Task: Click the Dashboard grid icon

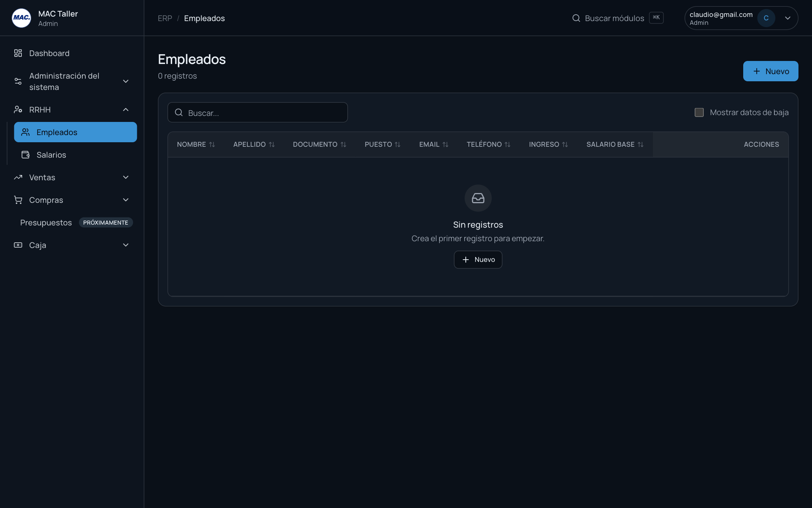Action: point(18,53)
